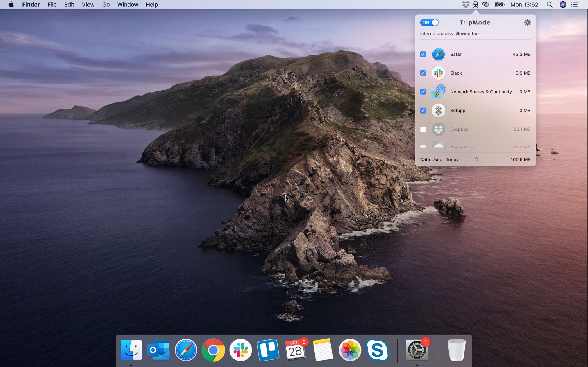
Task: Click Slack's 3.9 MB usage value
Action: pos(523,73)
